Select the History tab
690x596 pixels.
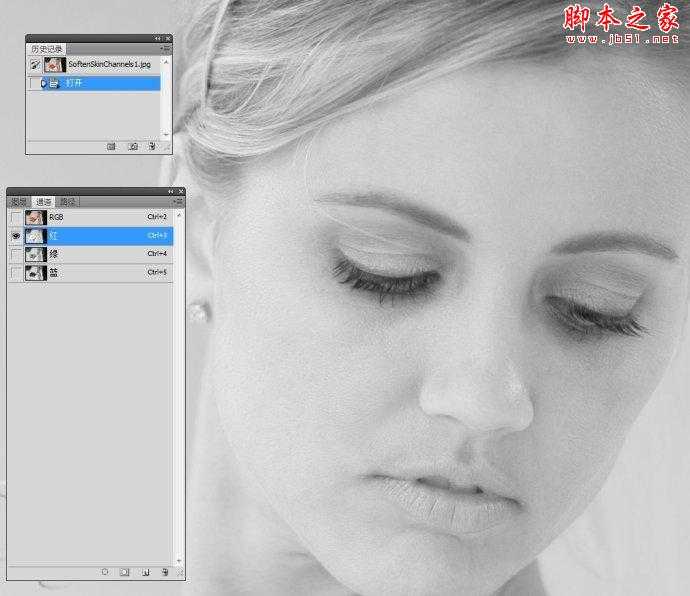point(47,49)
